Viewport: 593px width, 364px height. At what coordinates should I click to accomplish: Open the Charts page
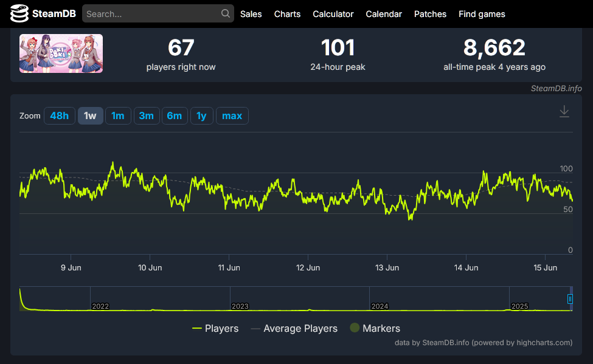[288, 14]
